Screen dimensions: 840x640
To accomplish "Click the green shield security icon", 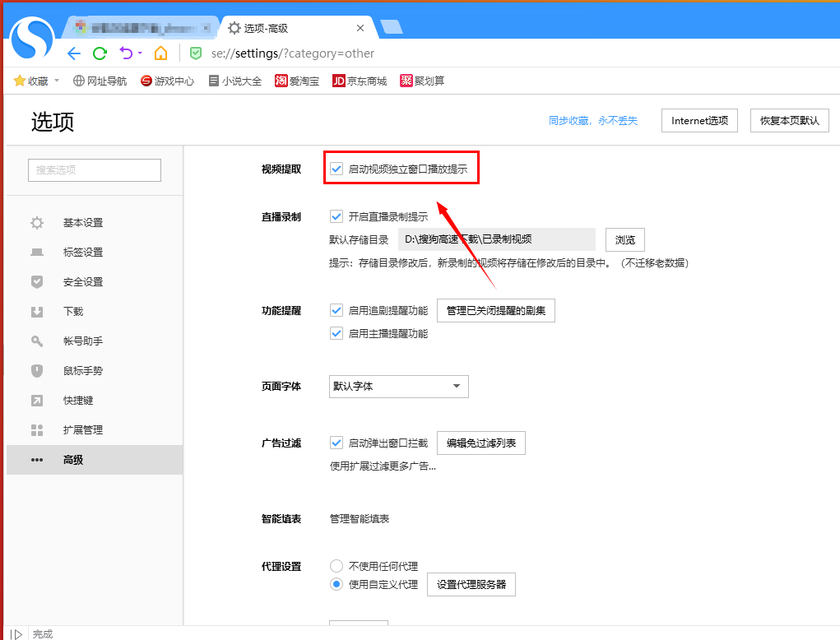I will coord(195,53).
